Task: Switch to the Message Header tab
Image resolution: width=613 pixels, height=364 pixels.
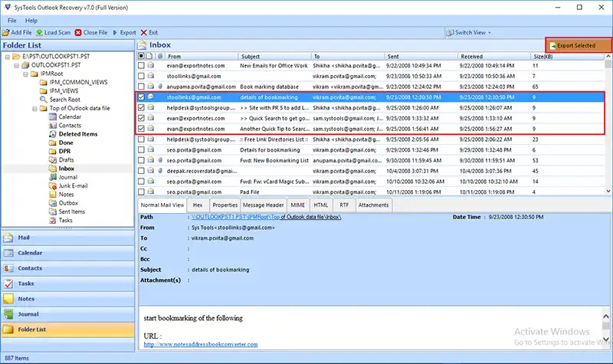Action: [x=263, y=205]
